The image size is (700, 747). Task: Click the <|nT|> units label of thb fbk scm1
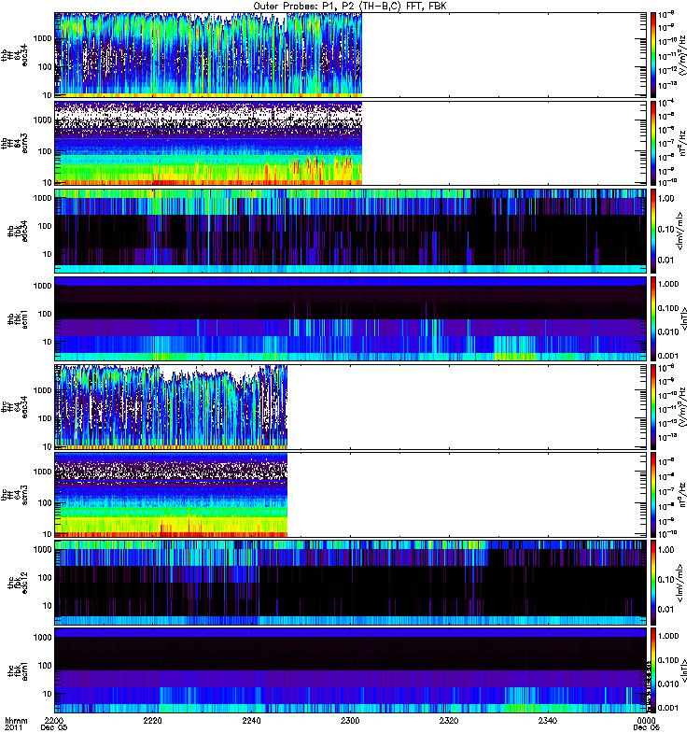(x=685, y=318)
